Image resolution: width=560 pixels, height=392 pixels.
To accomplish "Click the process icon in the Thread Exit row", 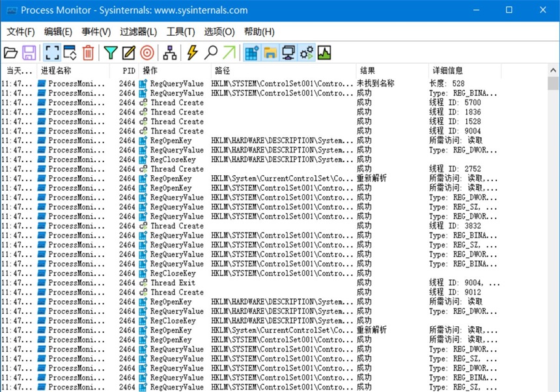I will pyautogui.click(x=42, y=283).
